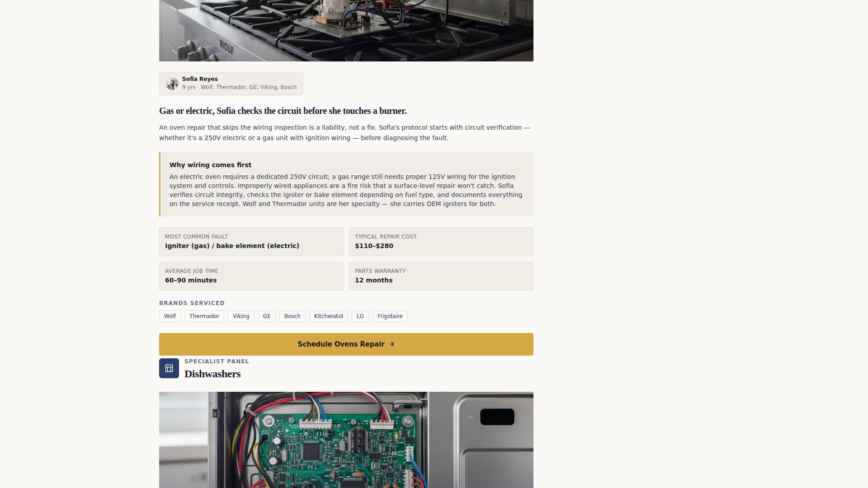Select the Bosch brand tag

point(292,316)
